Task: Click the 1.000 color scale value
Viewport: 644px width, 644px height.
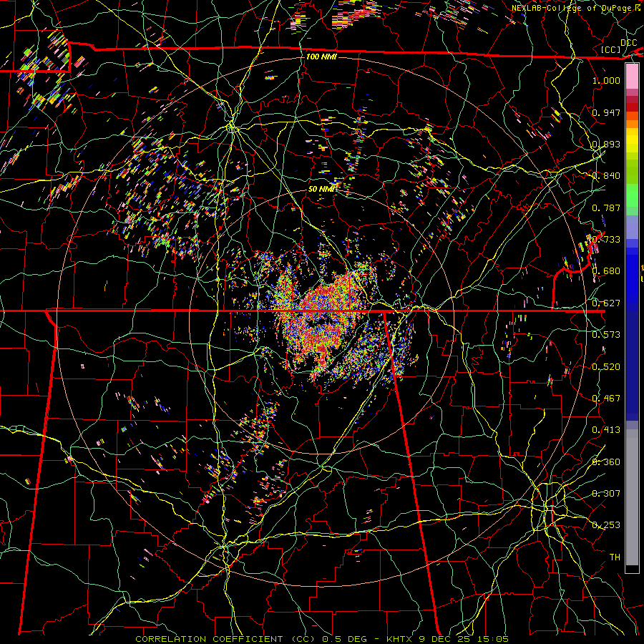Action: pyautogui.click(x=606, y=80)
